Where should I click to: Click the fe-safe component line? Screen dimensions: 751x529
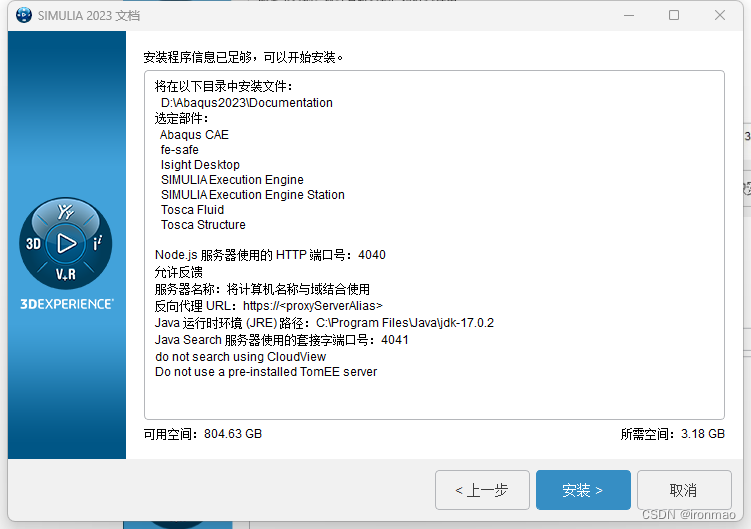pos(180,150)
